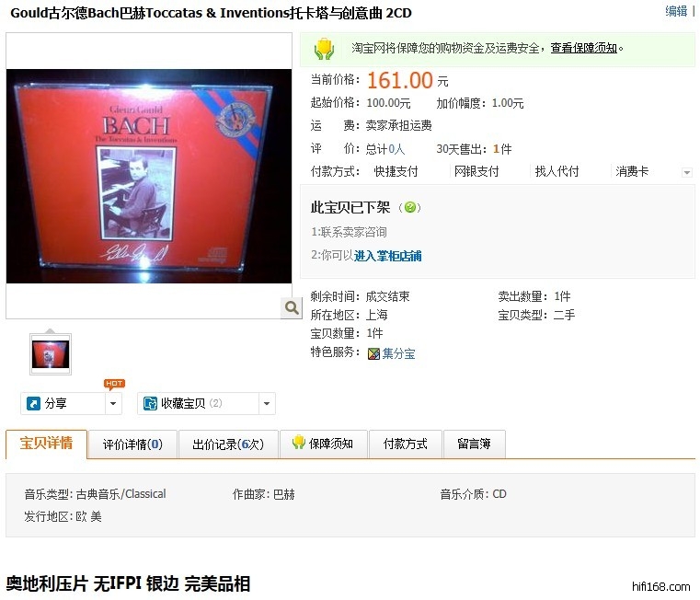Click the green help icon beside 此宝贝已下架
This screenshot has width=700, height=600.
(x=410, y=207)
